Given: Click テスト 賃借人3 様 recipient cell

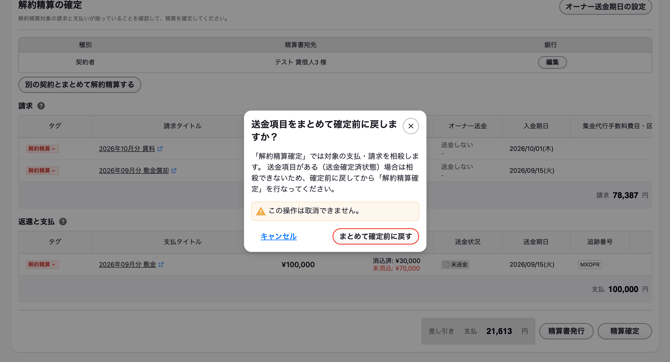Looking at the screenshot, I should tap(300, 62).
